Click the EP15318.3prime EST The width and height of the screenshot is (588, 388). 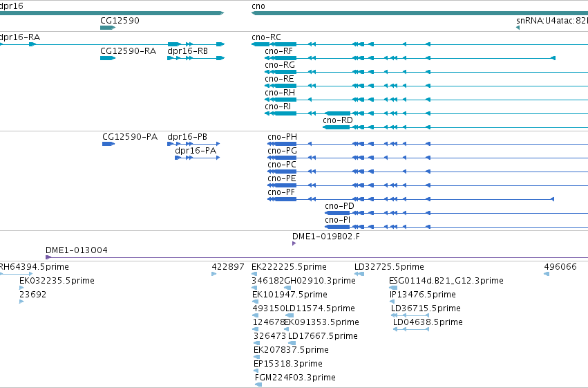pos(256,371)
